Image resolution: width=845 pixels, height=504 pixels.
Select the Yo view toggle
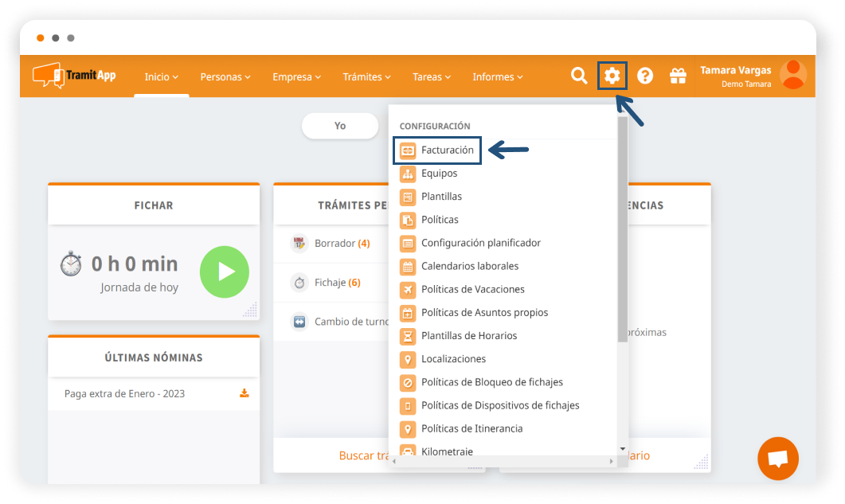[340, 126]
